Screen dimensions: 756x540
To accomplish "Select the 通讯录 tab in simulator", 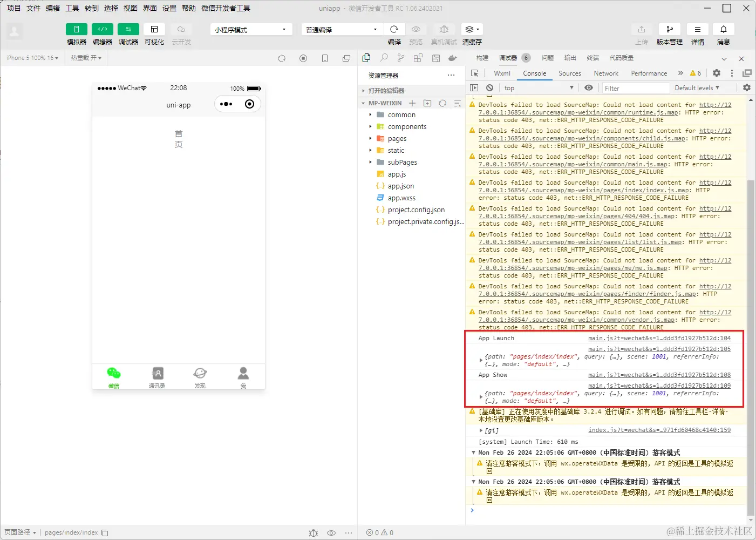I will click(x=157, y=377).
